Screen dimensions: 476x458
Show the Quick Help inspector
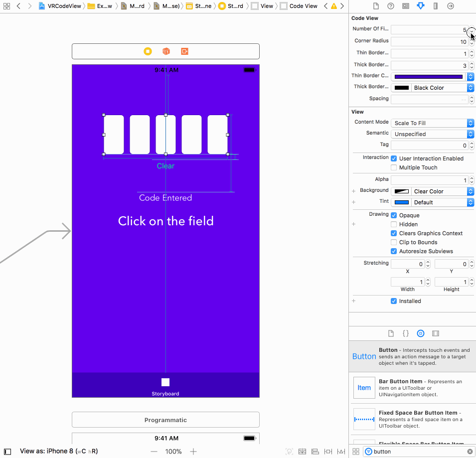coord(391,6)
